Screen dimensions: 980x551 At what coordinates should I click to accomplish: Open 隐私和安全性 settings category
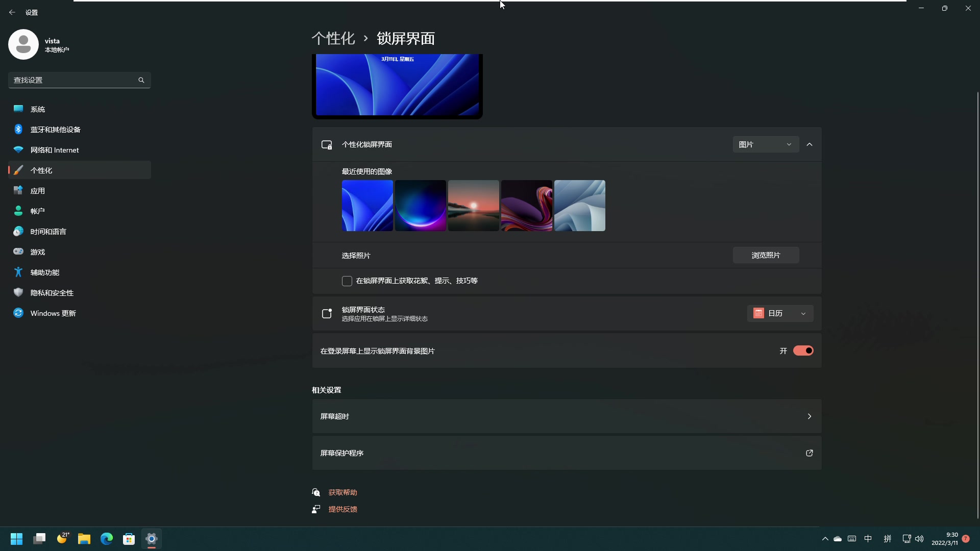coord(80,293)
